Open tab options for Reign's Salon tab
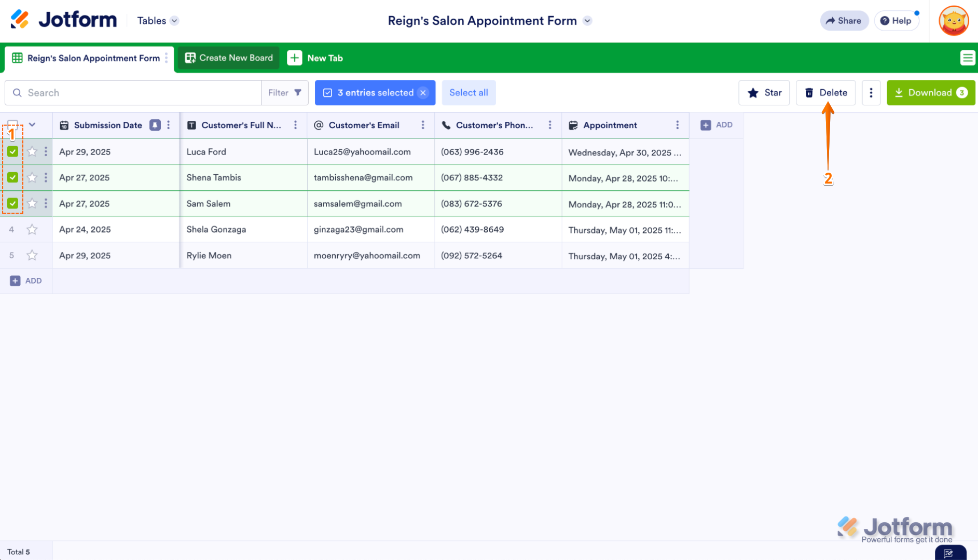This screenshot has height=560, width=978. coord(167,58)
